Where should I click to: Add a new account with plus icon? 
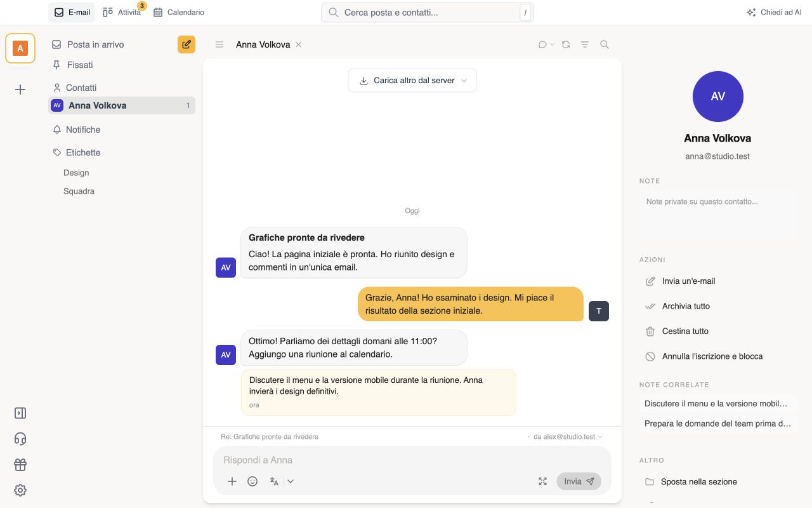pos(20,90)
